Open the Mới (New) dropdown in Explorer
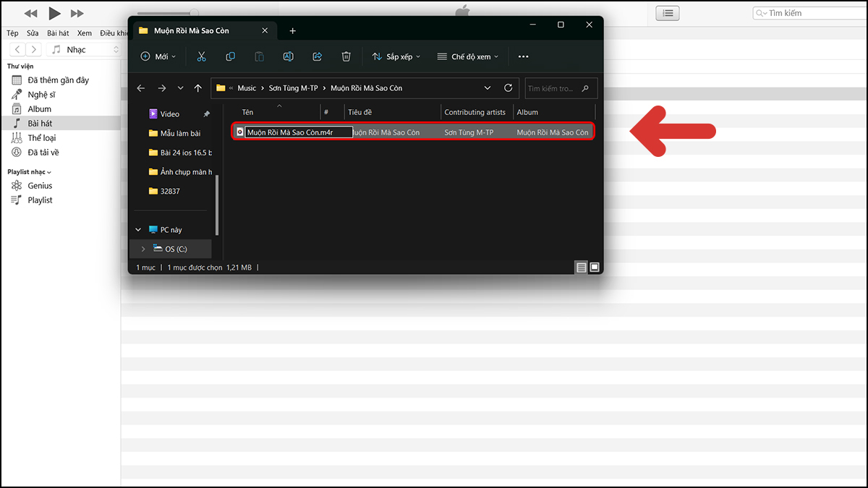The height and width of the screenshot is (488, 868). pos(158,56)
